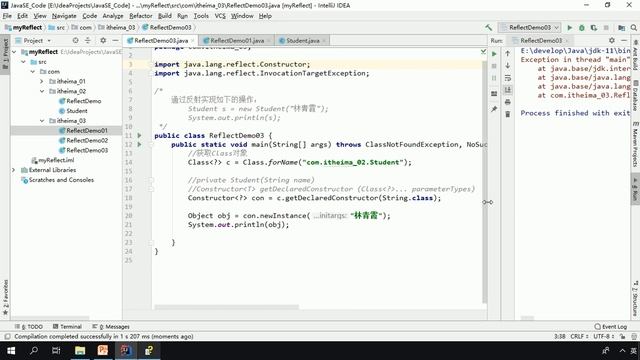Open the Navigate menu
The image size is (640, 360).
(64, 16)
